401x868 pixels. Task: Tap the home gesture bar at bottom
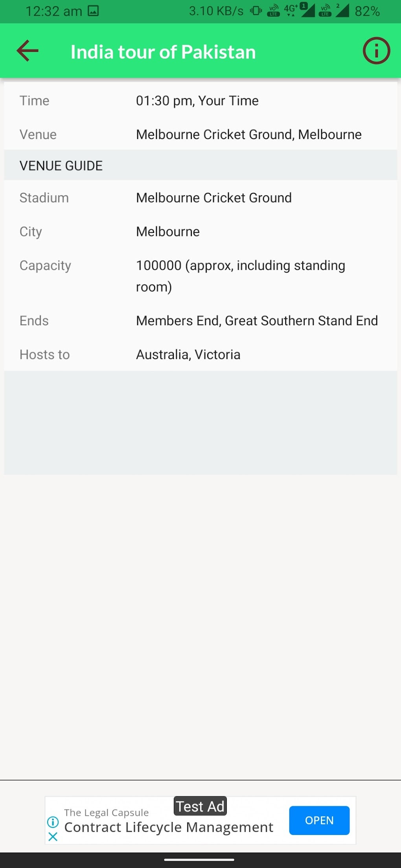tap(199, 860)
